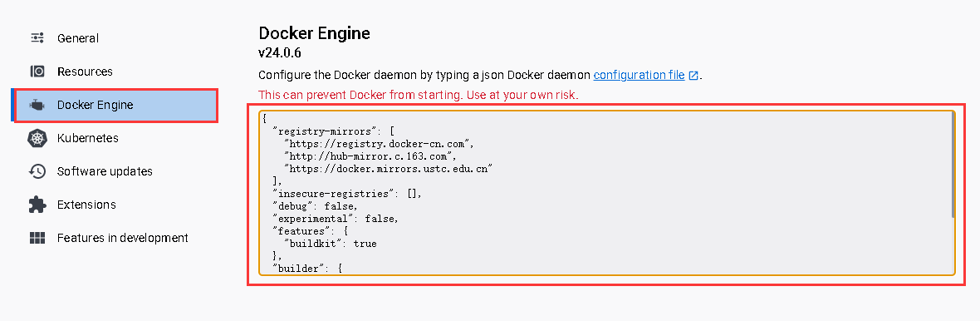The width and height of the screenshot is (980, 321).
Task: Click the Docker Engine whale icon
Action: tap(37, 105)
